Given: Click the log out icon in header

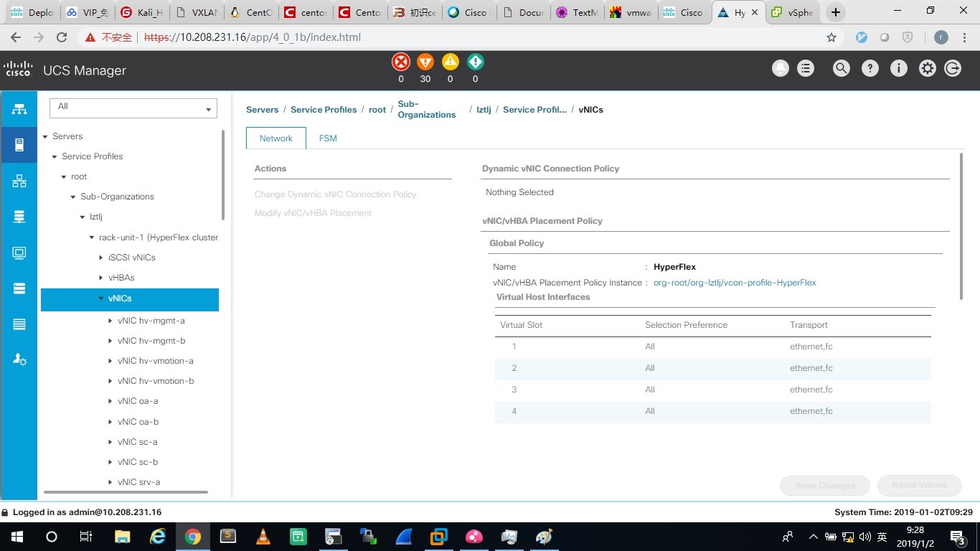Looking at the screenshot, I should coord(953,69).
